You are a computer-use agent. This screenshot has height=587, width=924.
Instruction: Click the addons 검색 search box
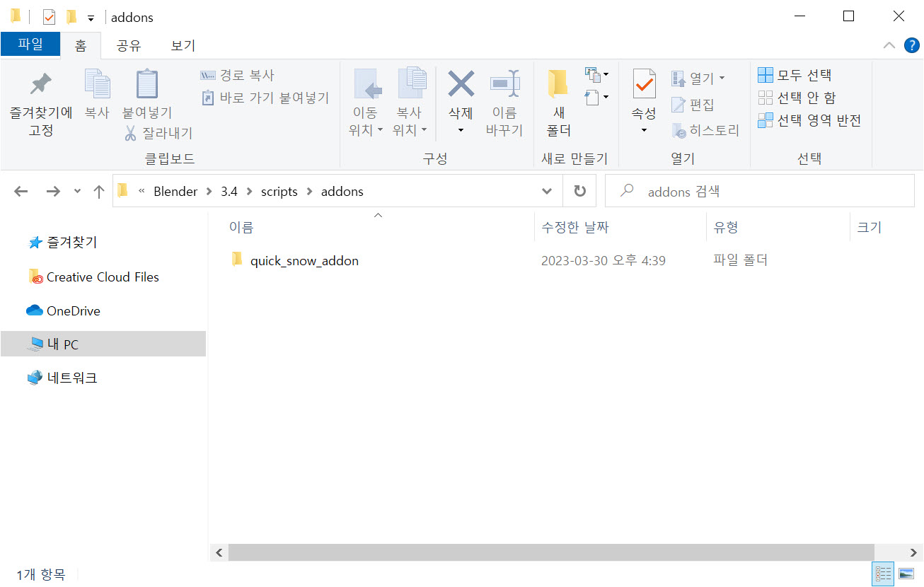(x=760, y=191)
